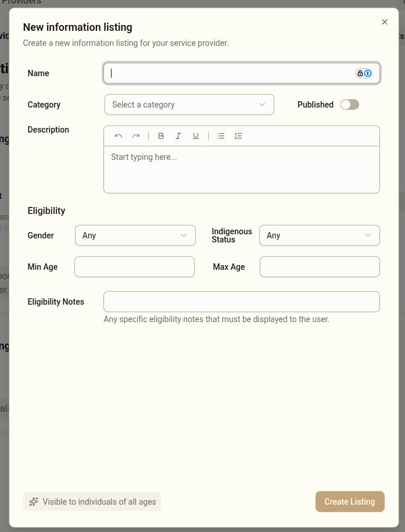The width and height of the screenshot is (405, 532).
Task: Click the Eligibility Notes field
Action: 241,302
